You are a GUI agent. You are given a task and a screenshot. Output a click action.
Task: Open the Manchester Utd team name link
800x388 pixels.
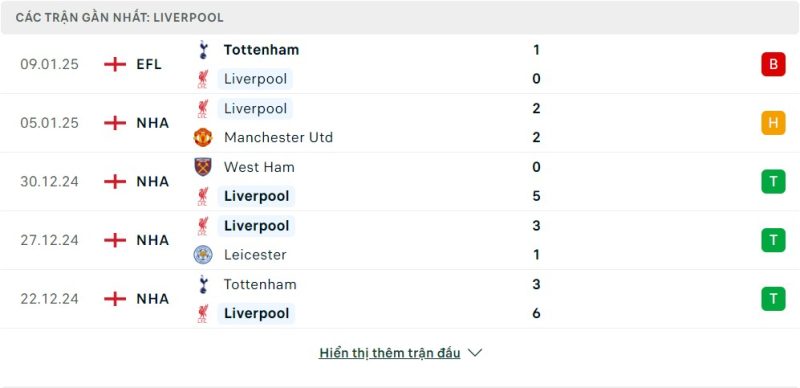pos(279,137)
